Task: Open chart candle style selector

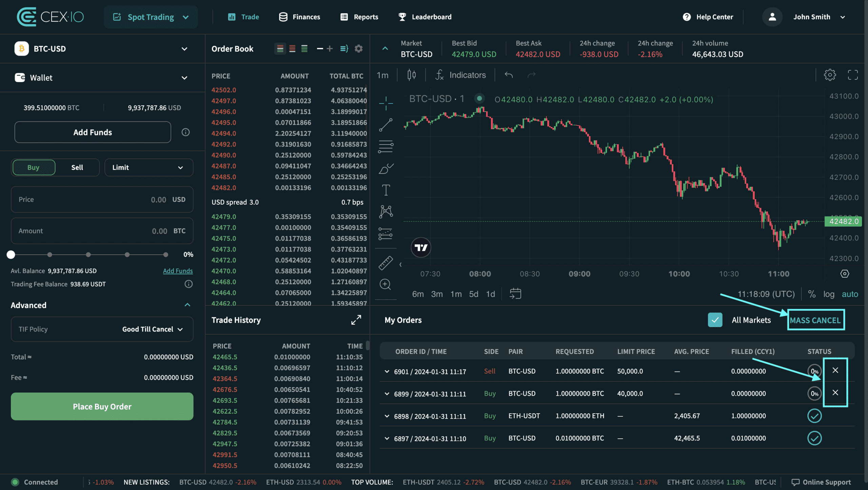Action: (412, 75)
